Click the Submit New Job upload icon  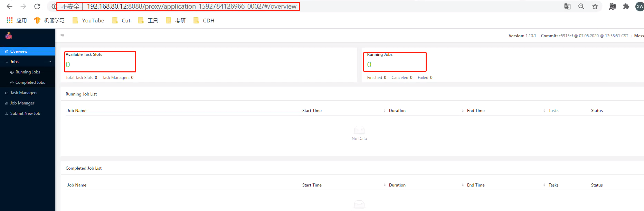tap(7, 113)
